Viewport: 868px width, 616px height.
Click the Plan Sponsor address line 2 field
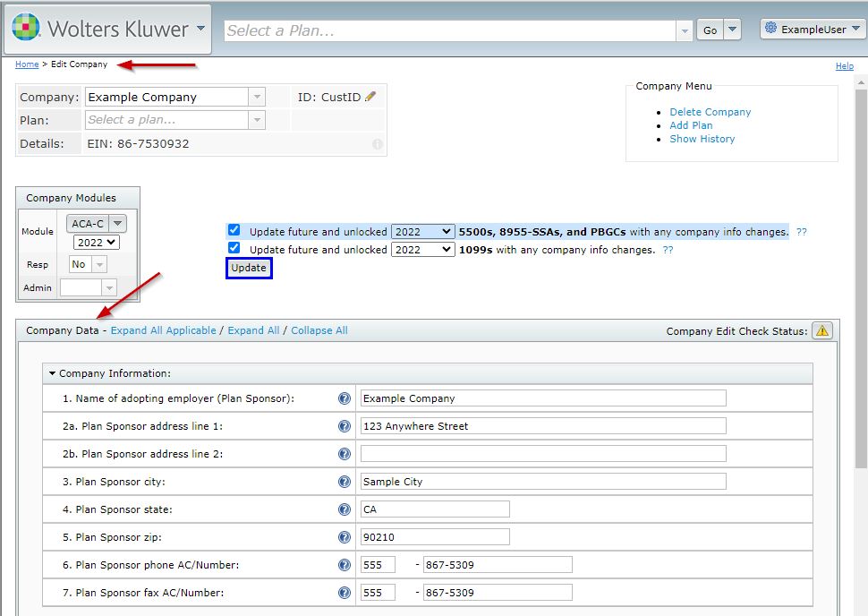tap(543, 454)
